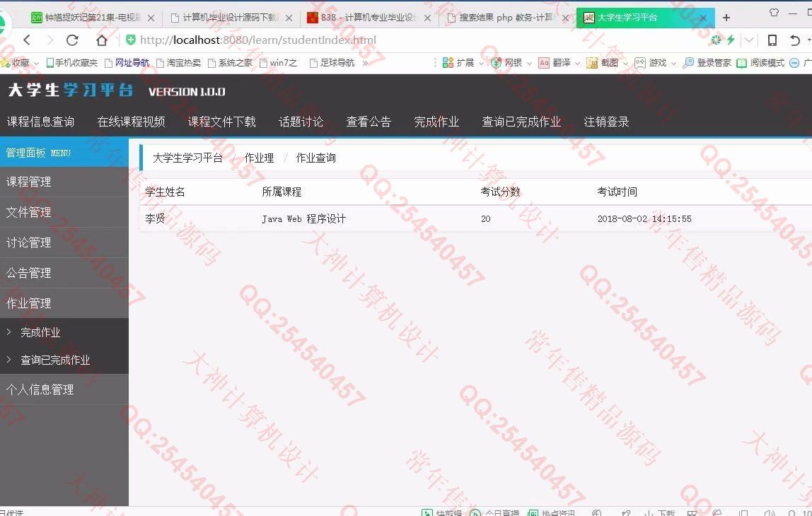
Task: Expand the 课程管理 sidebar section
Action: 64,182
